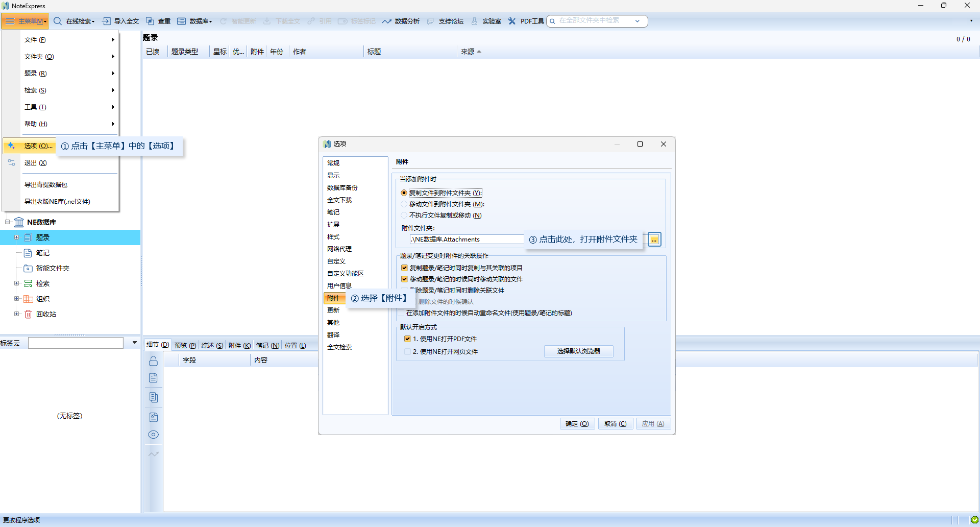Open the 帮助 (H) submenu
Viewport: 980px width, 527px height.
(69, 124)
